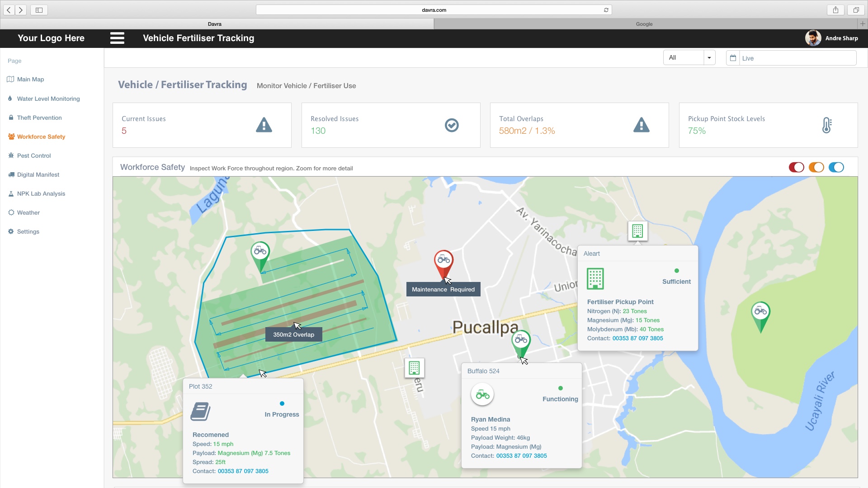The width and height of the screenshot is (868, 488).
Task: Open a new browser tab with plus
Action: pyautogui.click(x=863, y=24)
